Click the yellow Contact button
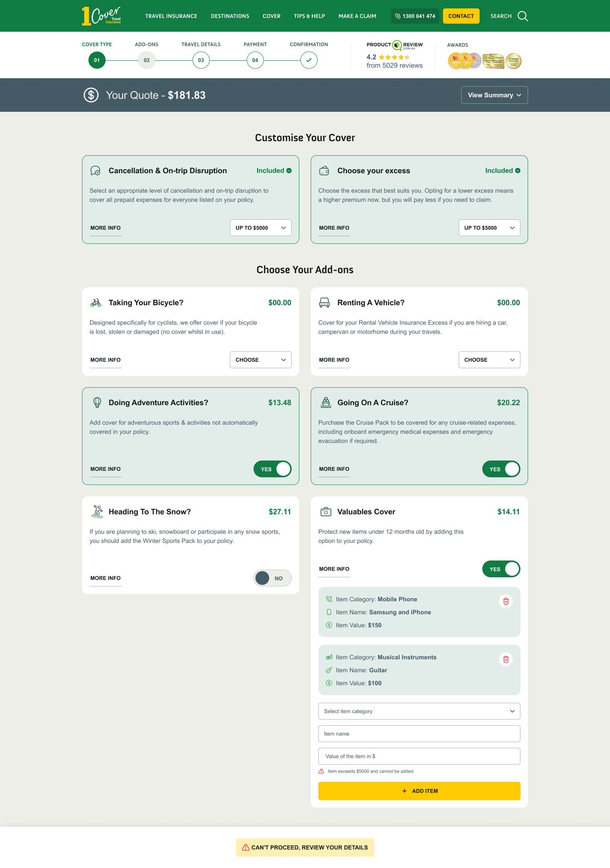The width and height of the screenshot is (610, 868). pyautogui.click(x=461, y=16)
